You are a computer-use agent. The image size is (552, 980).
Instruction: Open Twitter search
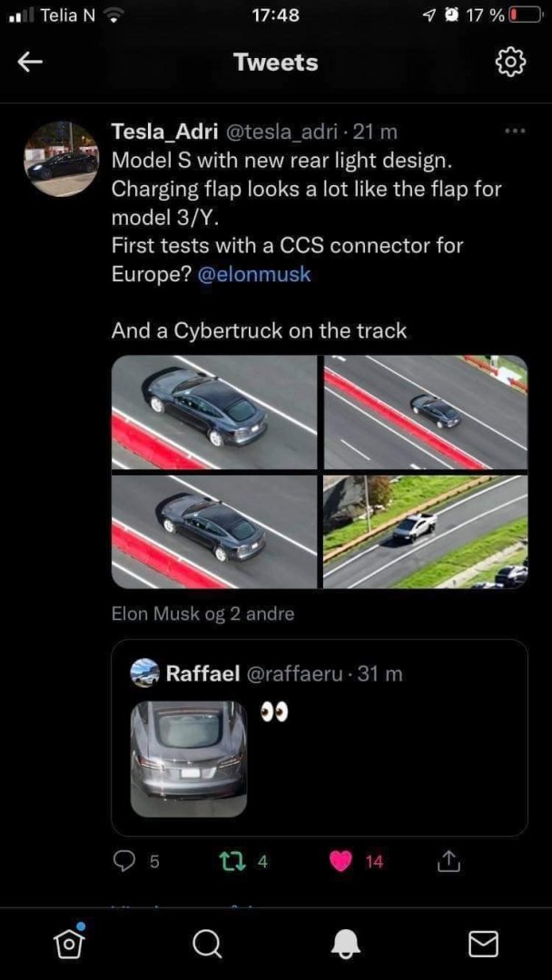click(207, 944)
